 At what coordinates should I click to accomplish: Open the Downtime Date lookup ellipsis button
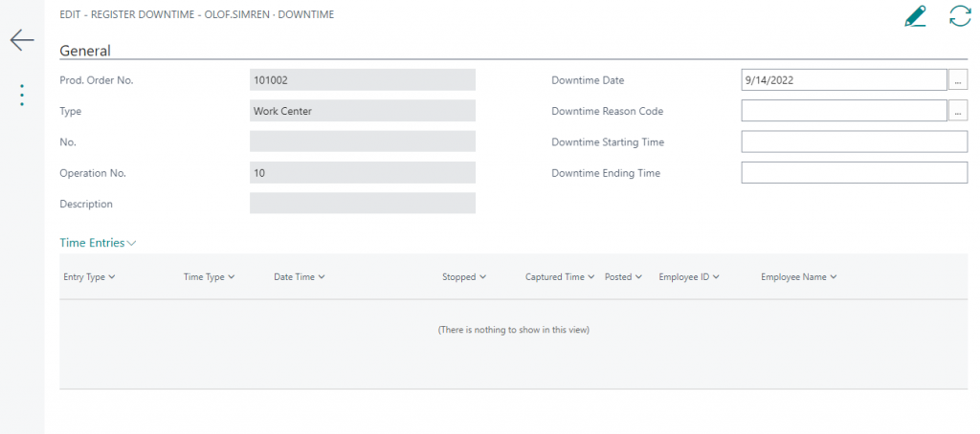pyautogui.click(x=958, y=81)
